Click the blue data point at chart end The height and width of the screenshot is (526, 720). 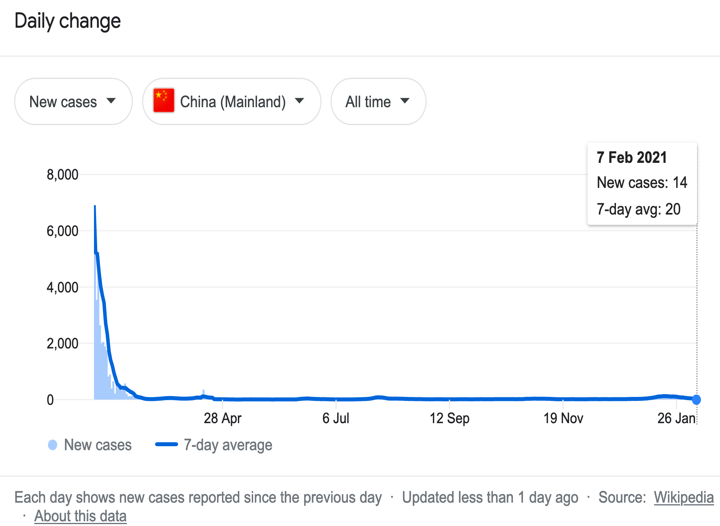(x=696, y=400)
